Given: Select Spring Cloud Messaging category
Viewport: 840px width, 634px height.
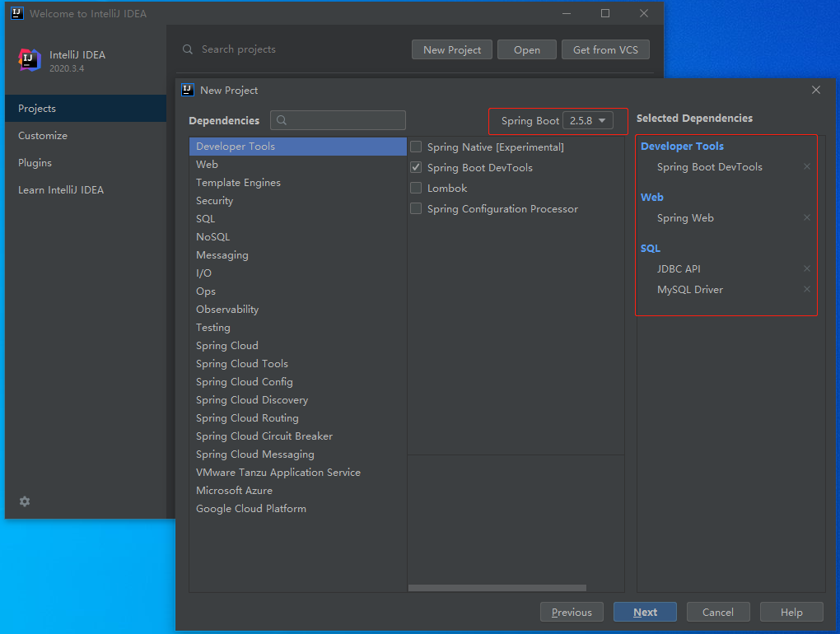Looking at the screenshot, I should click(298, 454).
